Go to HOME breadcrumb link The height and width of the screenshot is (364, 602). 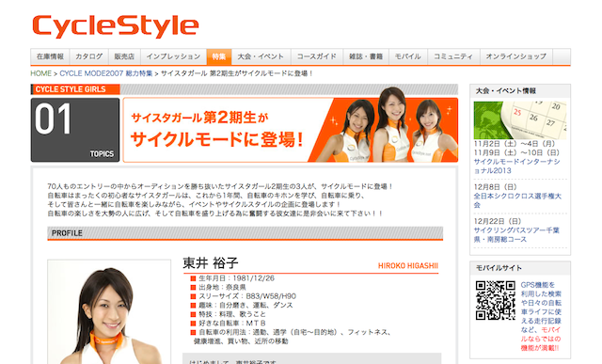point(41,73)
